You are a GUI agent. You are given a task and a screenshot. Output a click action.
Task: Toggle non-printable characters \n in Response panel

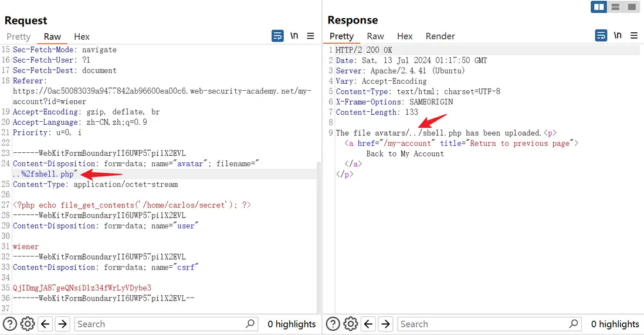(x=618, y=35)
